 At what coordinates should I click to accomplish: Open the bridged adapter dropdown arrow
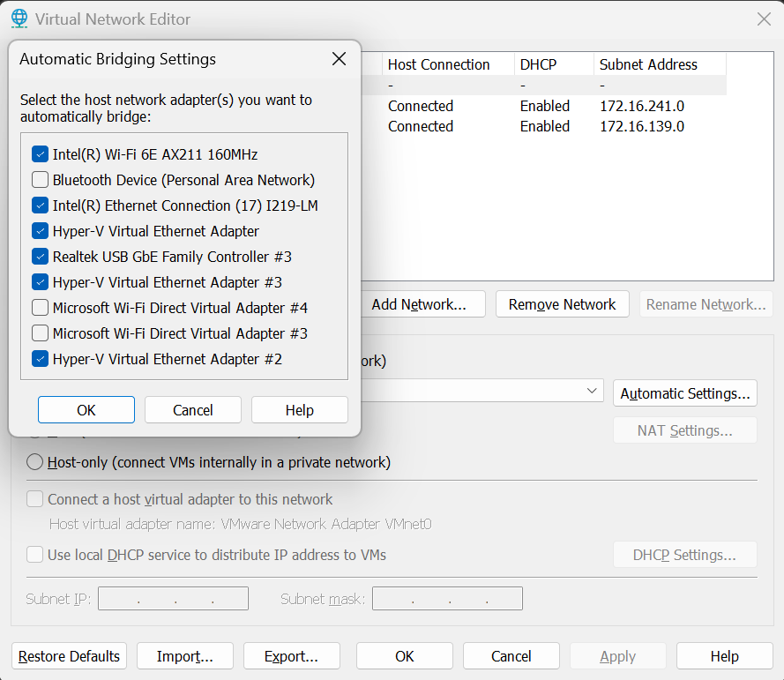(x=592, y=391)
